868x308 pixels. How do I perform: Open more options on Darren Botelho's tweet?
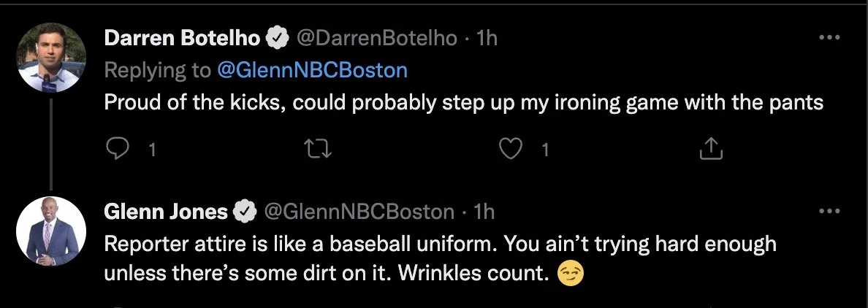pos(829,38)
